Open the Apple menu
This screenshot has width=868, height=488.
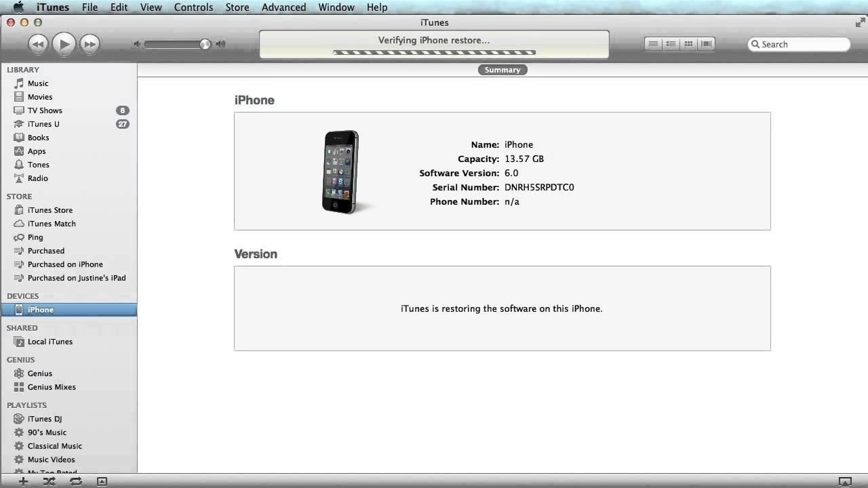tap(18, 7)
